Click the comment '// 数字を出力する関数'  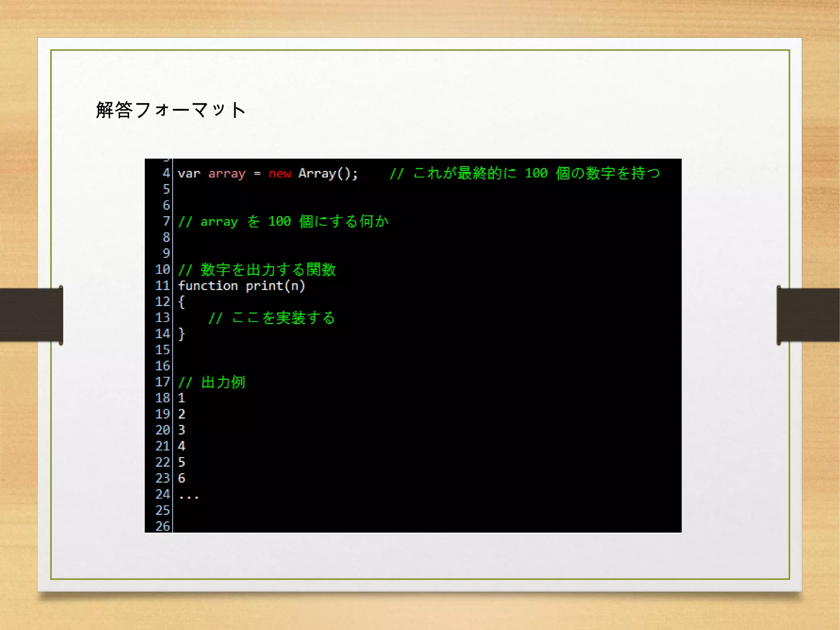[x=257, y=270]
